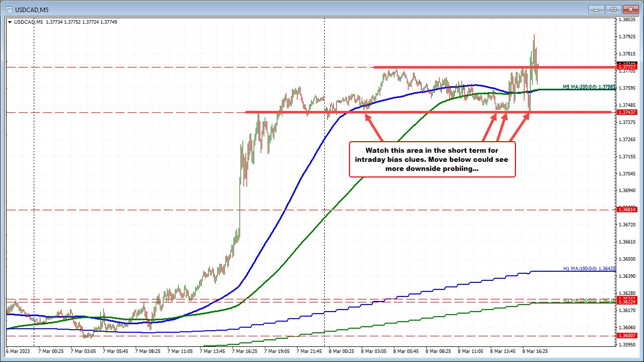Expand the triangle arrow before USDCAD,M5 header
Viewport: 644px width, 362px height.
[x=10, y=22]
